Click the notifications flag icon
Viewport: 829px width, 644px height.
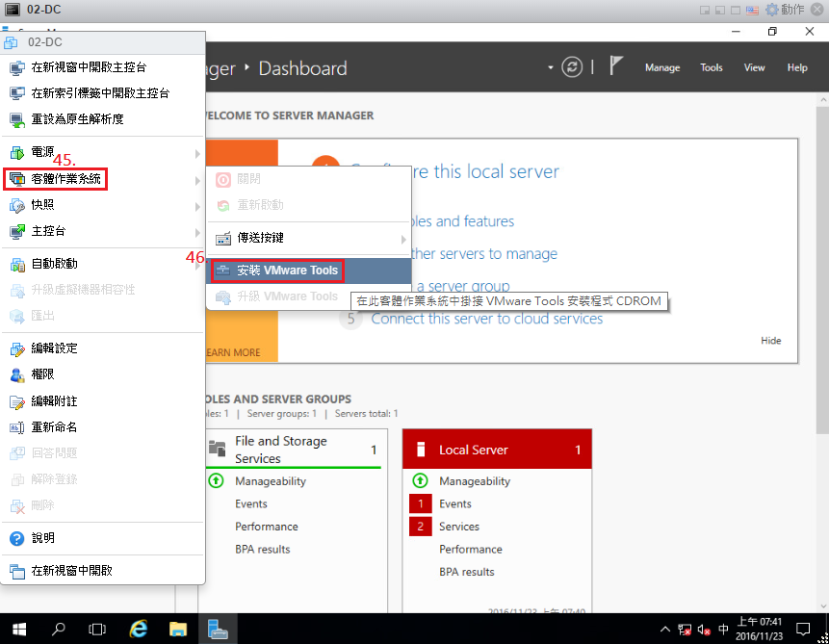click(x=615, y=66)
